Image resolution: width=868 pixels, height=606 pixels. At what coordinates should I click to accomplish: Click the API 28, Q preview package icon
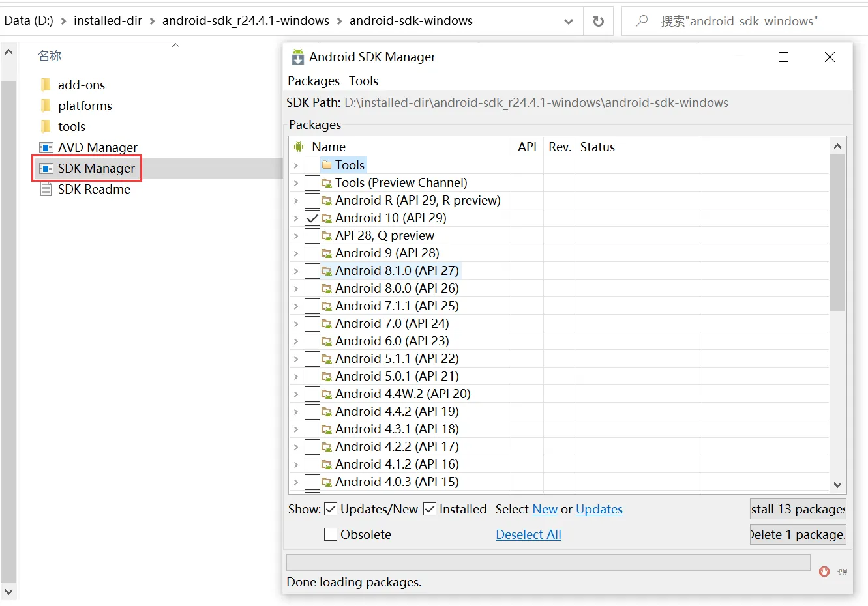pyautogui.click(x=327, y=236)
